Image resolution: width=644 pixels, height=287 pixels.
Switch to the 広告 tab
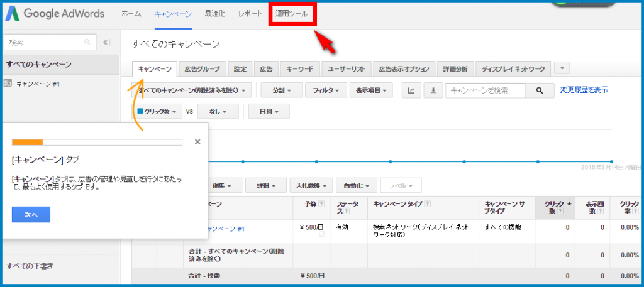click(267, 69)
